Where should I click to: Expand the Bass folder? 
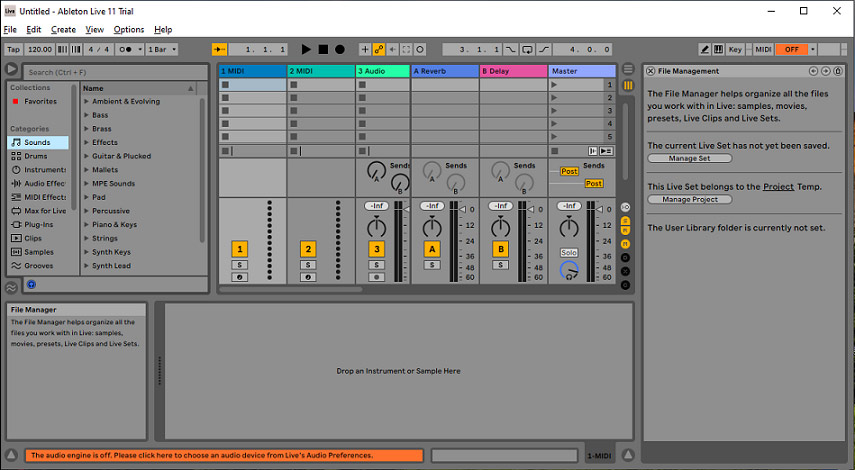coord(86,115)
